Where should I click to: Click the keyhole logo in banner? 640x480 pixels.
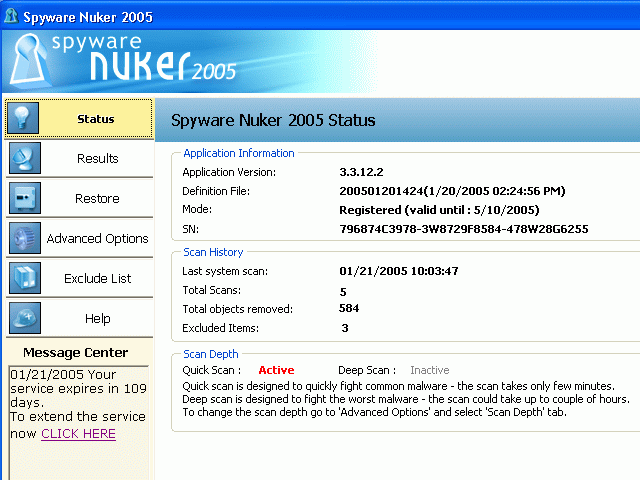28,61
